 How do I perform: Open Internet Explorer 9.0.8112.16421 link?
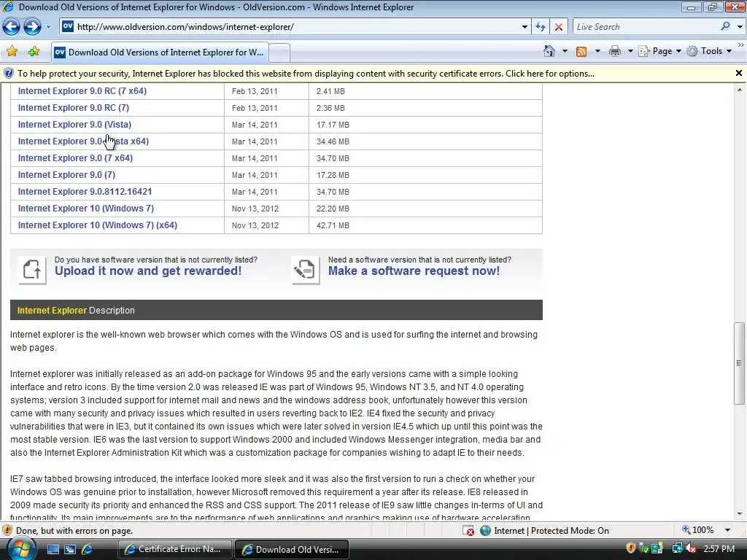tap(85, 192)
